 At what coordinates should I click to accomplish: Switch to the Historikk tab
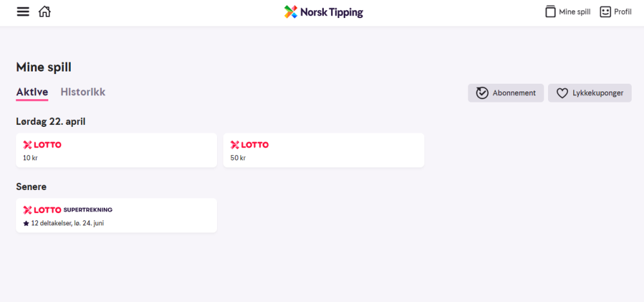pyautogui.click(x=83, y=92)
